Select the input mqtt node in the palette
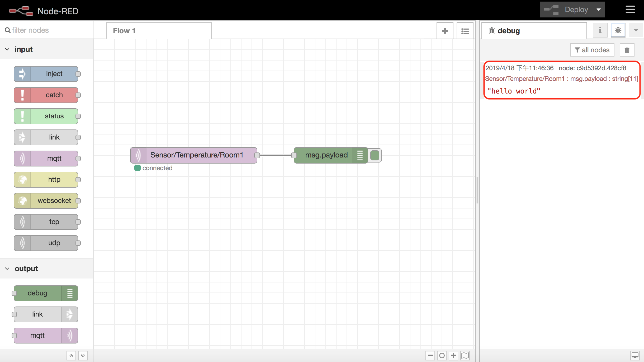 (46, 159)
